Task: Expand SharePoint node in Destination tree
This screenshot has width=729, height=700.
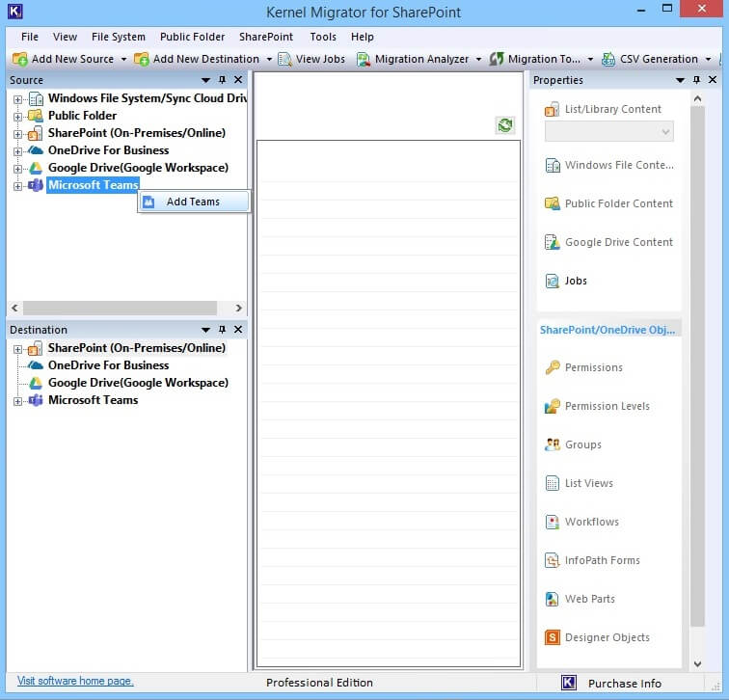Action: [17, 349]
